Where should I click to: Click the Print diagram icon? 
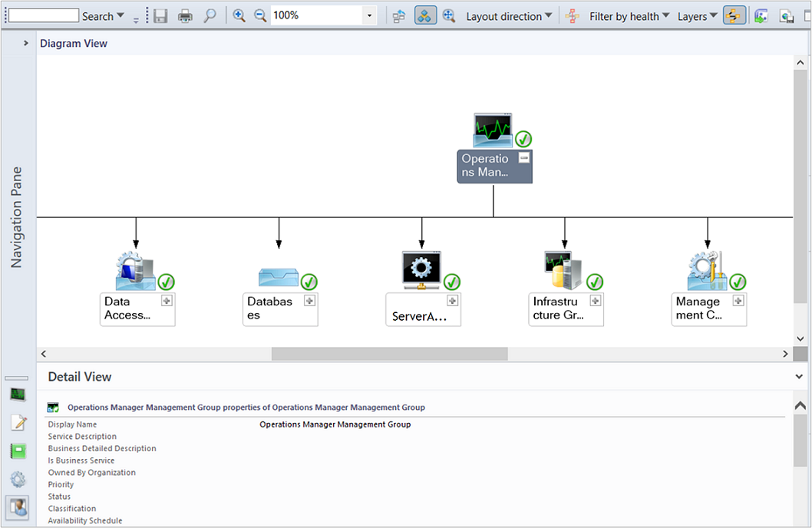pyautogui.click(x=185, y=16)
